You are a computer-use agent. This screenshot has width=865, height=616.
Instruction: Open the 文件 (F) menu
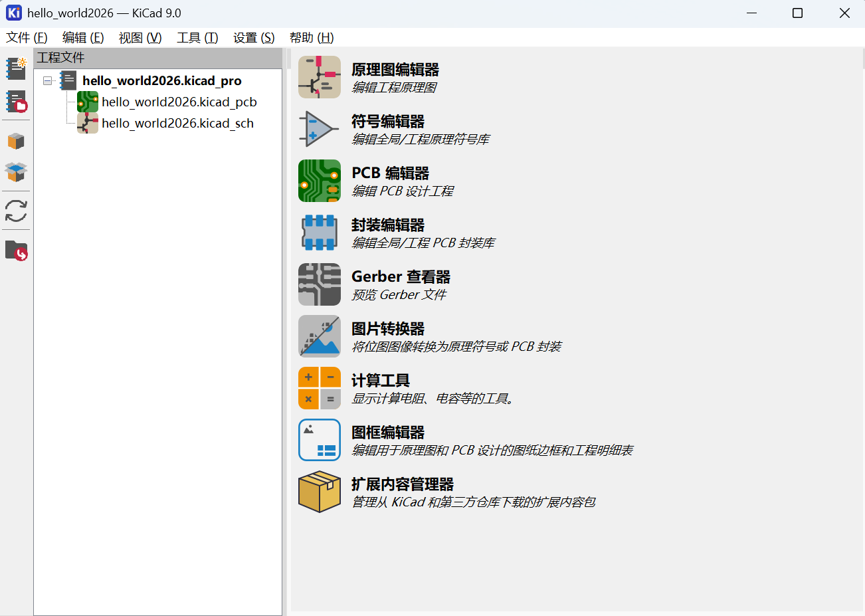coord(27,38)
